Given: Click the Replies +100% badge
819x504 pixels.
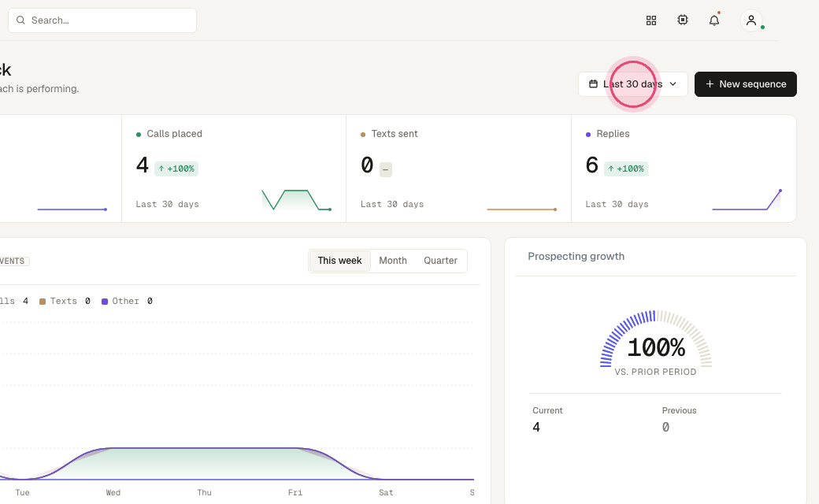Looking at the screenshot, I should click(626, 169).
